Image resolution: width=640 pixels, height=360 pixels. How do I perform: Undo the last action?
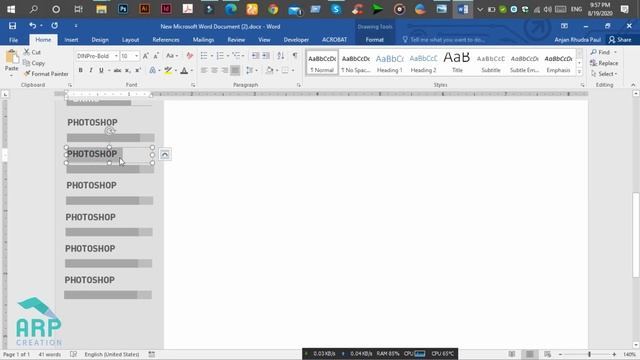32,26
